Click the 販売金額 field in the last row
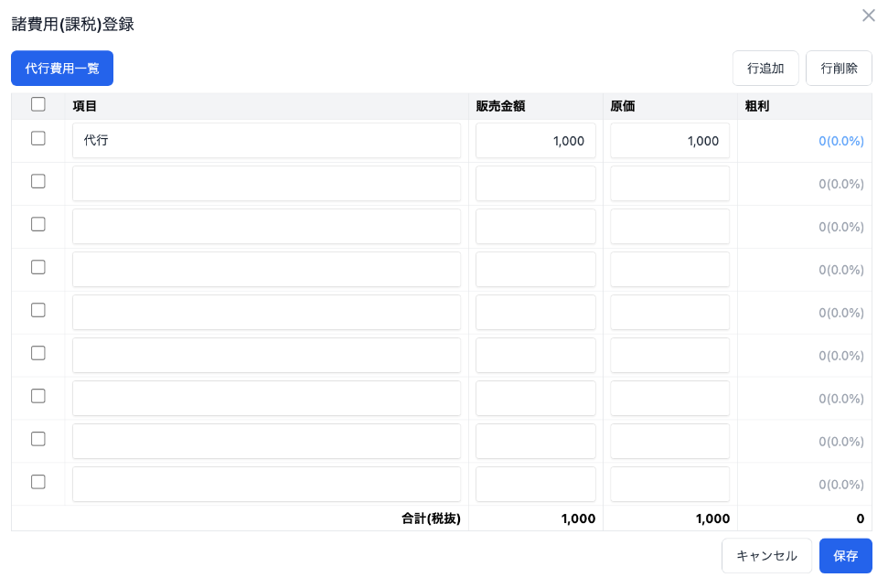This screenshot has height=588, width=888. [535, 485]
